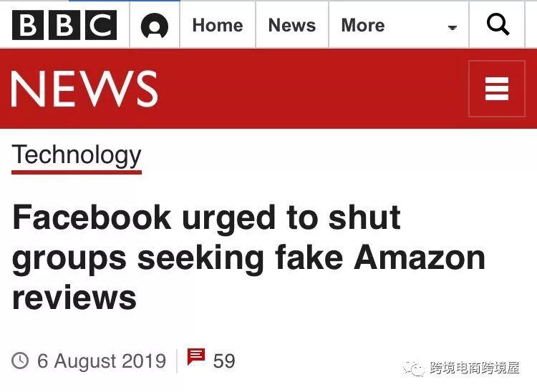Expand the small arrow next to More
This screenshot has height=392, width=537.
click(x=453, y=28)
